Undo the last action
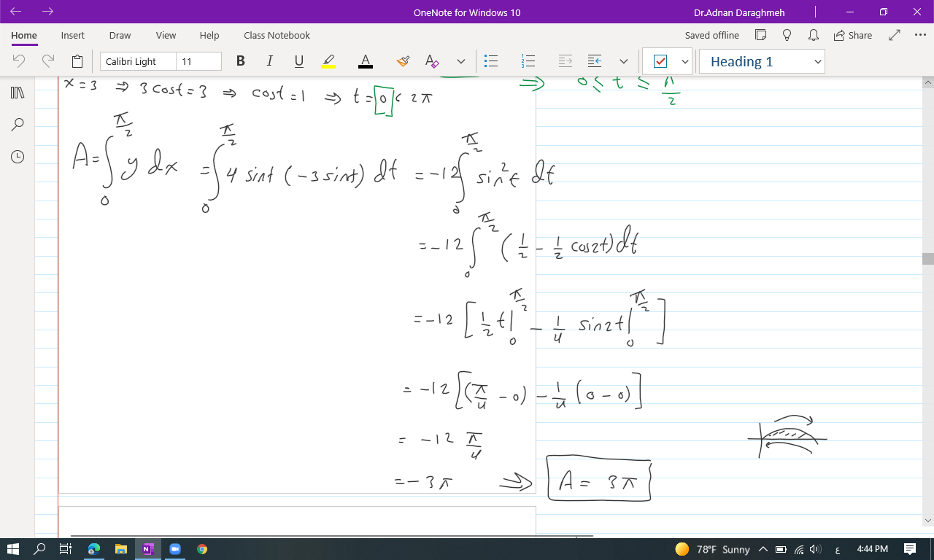This screenshot has height=560, width=934. (19, 61)
